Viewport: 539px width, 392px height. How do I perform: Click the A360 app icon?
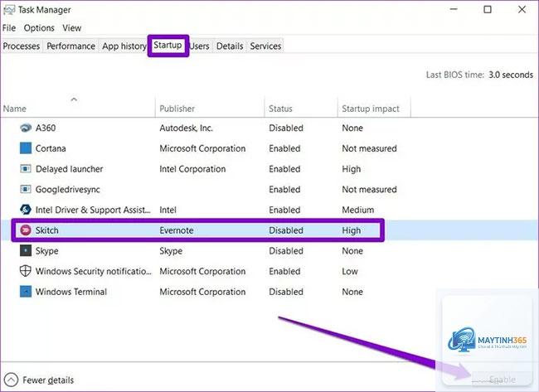tap(26, 128)
